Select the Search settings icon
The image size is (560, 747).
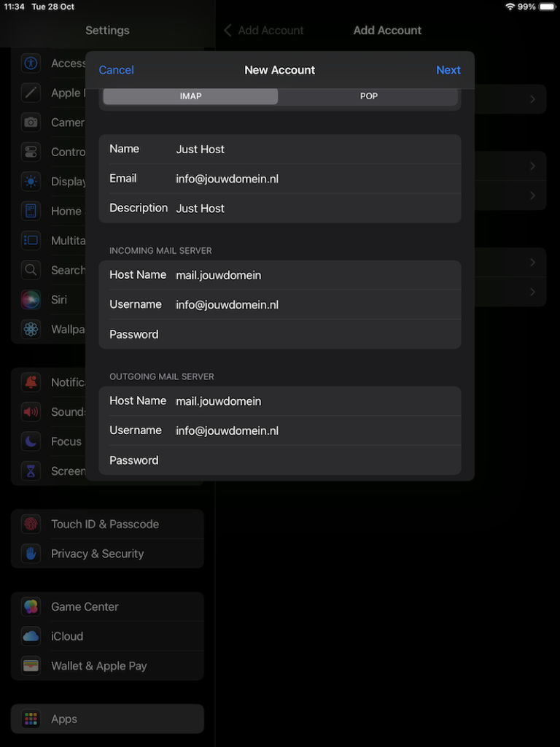click(x=31, y=270)
